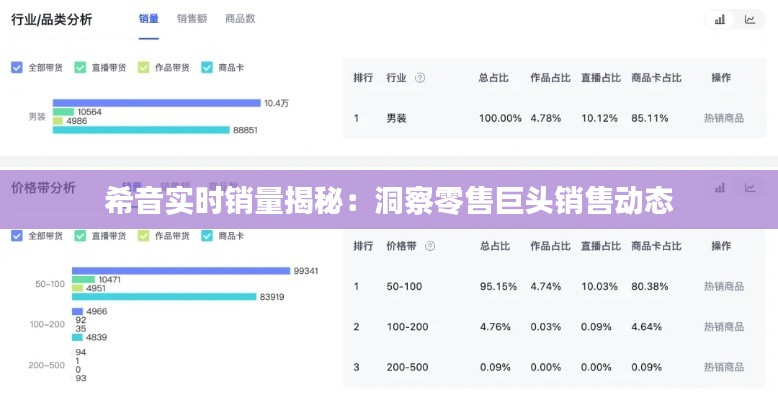
Task: Toggle 直播带货 checkbox in industry analysis legend
Action: [80, 67]
